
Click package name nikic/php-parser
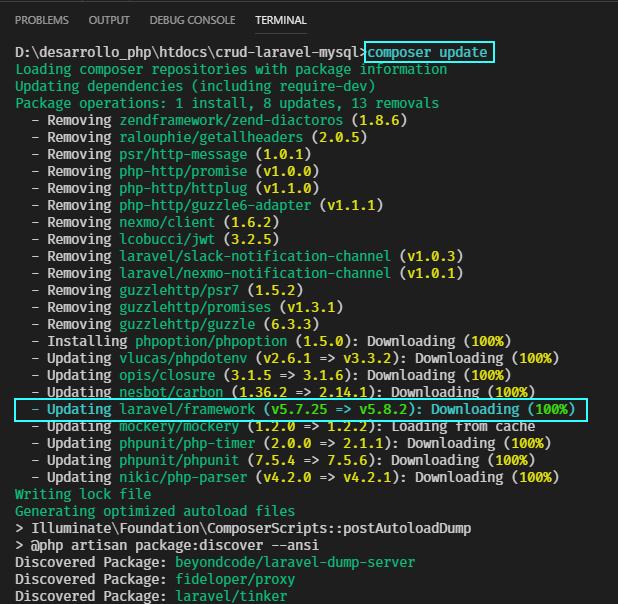(x=183, y=477)
